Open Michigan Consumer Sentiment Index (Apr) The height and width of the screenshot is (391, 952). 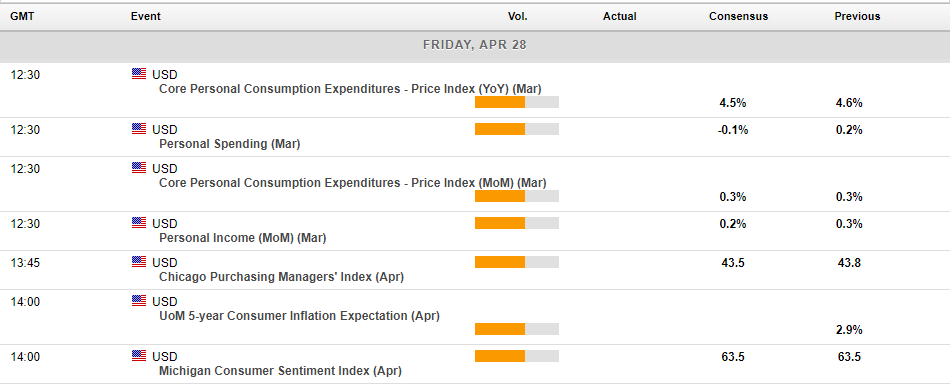tap(280, 370)
